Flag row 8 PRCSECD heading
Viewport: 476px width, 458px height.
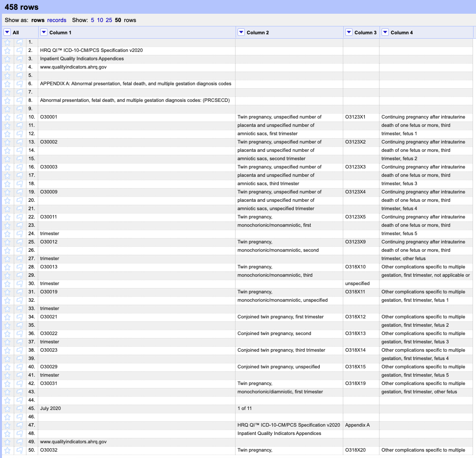(x=20, y=100)
